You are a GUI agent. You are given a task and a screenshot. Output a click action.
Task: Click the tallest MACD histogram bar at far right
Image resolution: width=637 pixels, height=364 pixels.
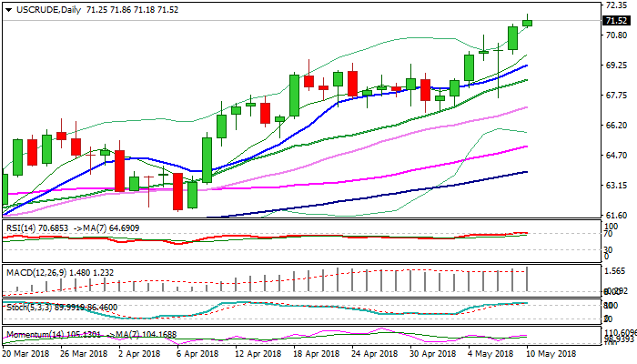[x=528, y=278]
